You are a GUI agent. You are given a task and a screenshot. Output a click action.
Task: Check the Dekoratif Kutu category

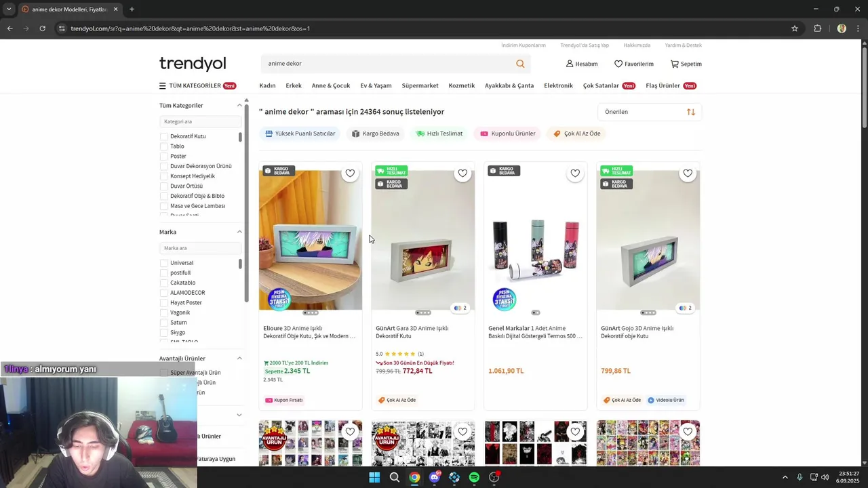tap(163, 136)
